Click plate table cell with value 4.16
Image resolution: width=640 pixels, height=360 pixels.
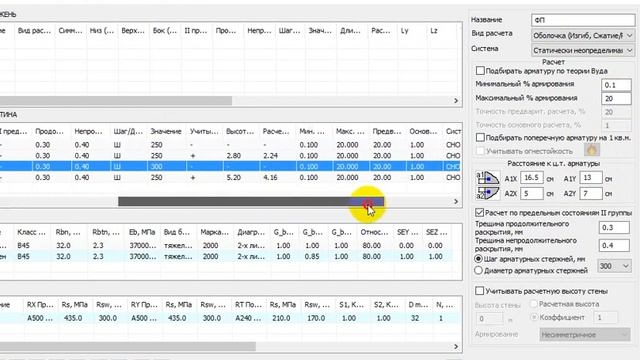coord(270,178)
